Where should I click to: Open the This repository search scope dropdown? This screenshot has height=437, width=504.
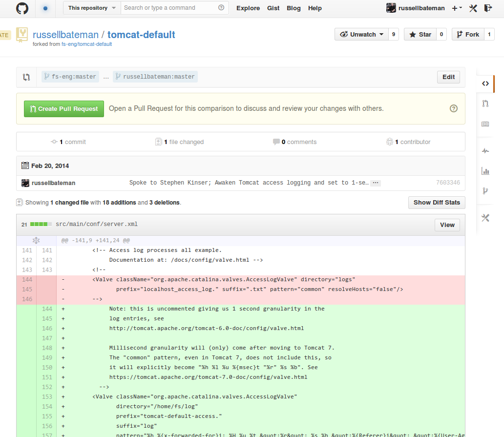(92, 8)
